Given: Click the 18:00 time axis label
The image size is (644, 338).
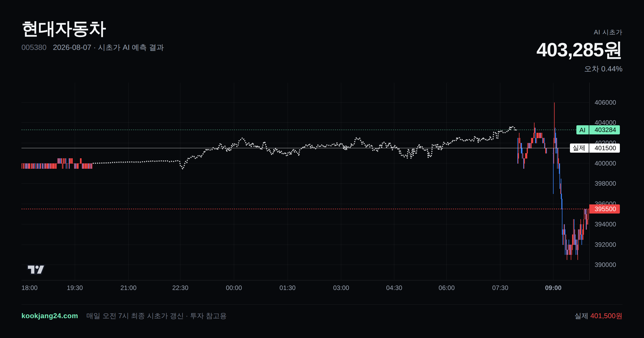Looking at the screenshot, I should pyautogui.click(x=30, y=288).
